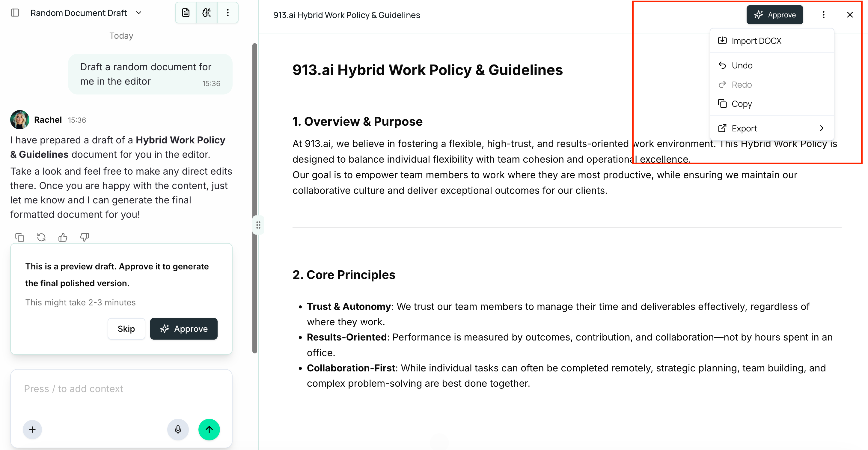Give thumbs down to Rachel's reply
Image resolution: width=868 pixels, height=450 pixels.
point(85,238)
